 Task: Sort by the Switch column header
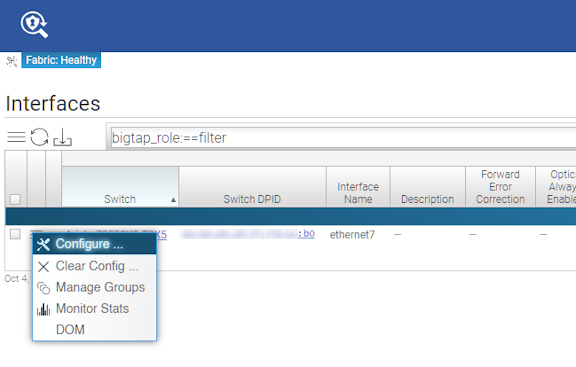120,187
